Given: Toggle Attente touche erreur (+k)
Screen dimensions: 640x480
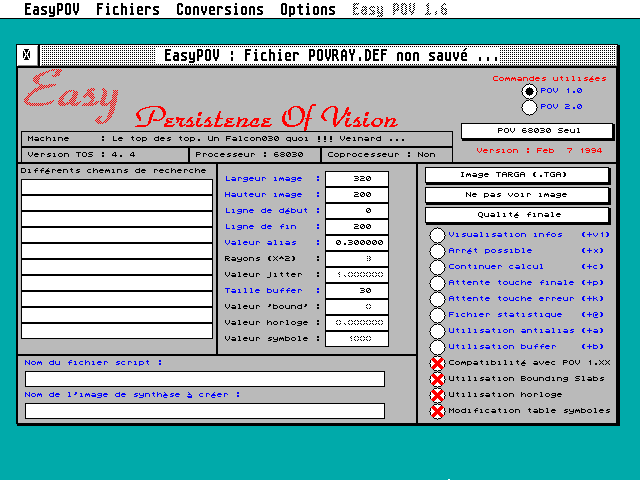Looking at the screenshot, I should [x=437, y=299].
